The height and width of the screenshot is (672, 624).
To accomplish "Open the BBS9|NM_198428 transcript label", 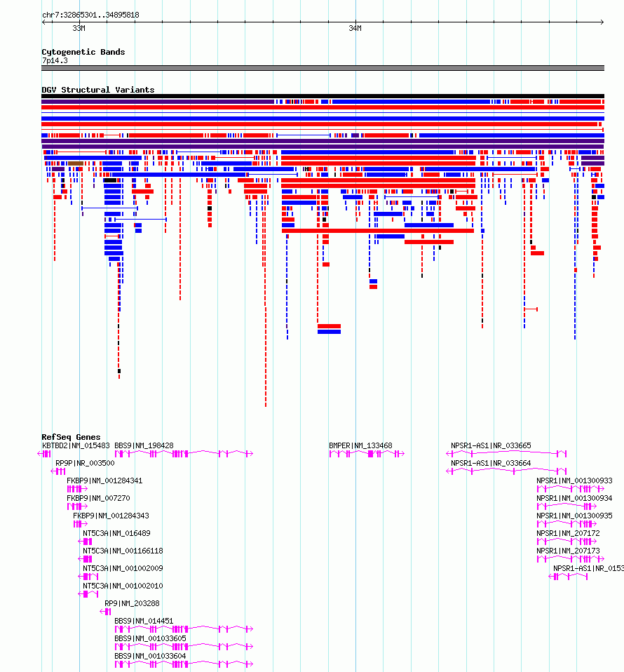I will click(144, 445).
